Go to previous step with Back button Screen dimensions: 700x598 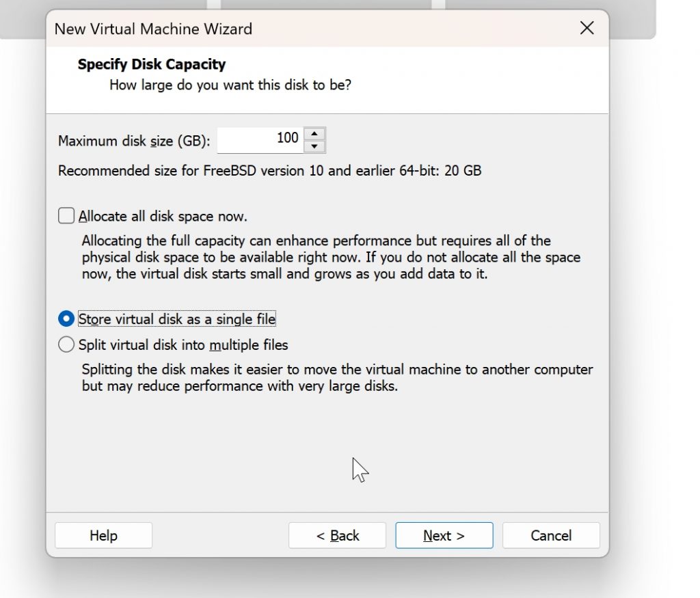click(337, 535)
